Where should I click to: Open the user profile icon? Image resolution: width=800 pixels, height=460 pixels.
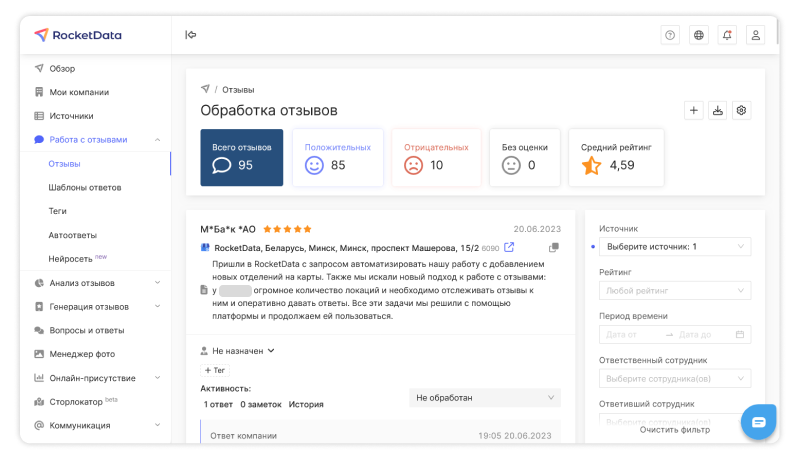tap(756, 35)
